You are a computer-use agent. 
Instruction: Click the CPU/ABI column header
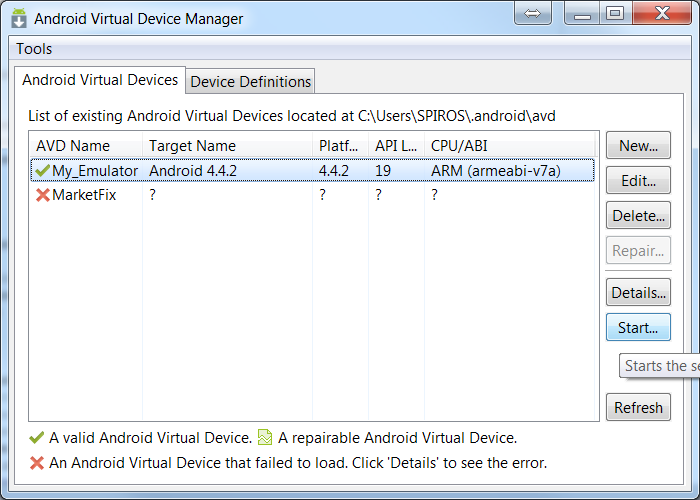coord(509,146)
